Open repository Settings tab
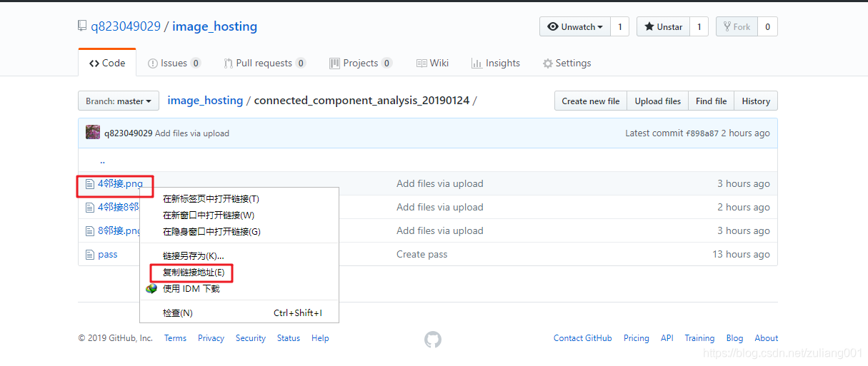868x366 pixels. click(567, 63)
